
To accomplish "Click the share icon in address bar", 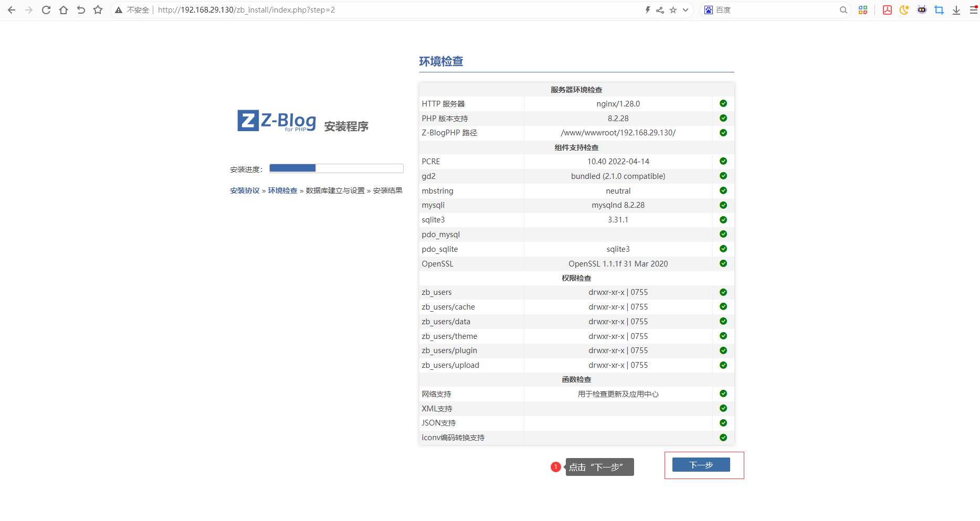I will (x=660, y=10).
